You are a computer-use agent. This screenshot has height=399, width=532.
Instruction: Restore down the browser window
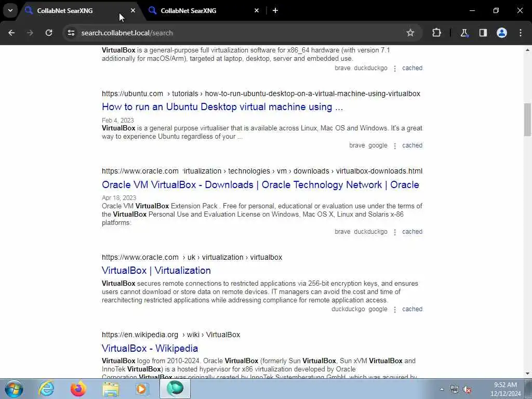tap(496, 10)
